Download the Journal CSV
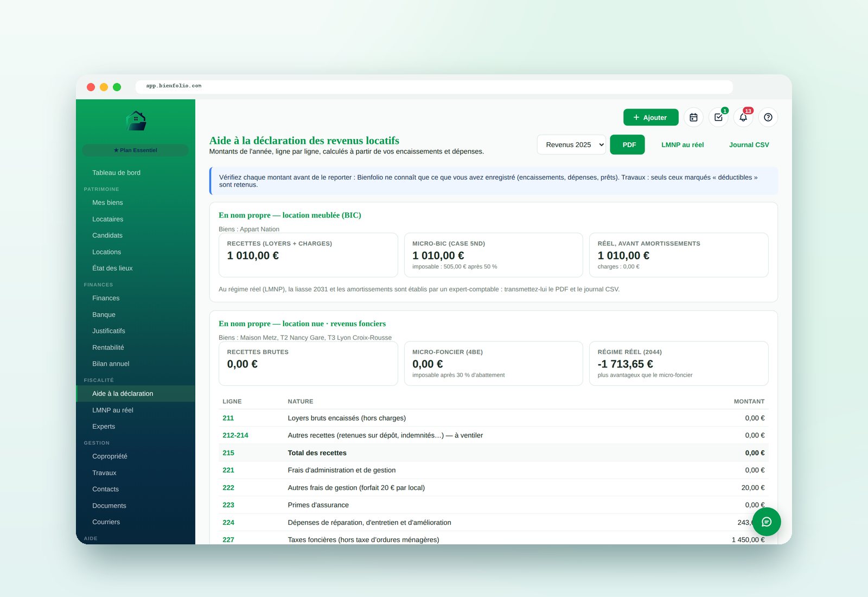Screen dimensions: 868x597 [749, 145]
